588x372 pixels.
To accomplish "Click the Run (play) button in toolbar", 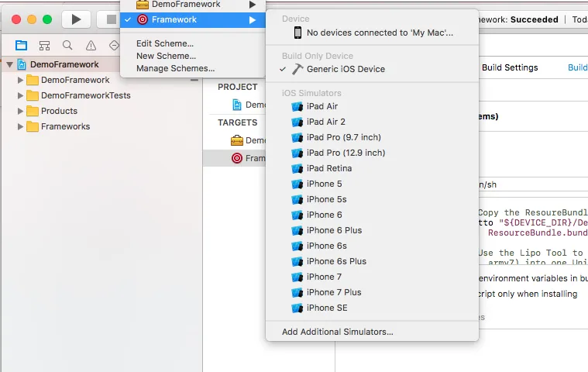I will (76, 19).
